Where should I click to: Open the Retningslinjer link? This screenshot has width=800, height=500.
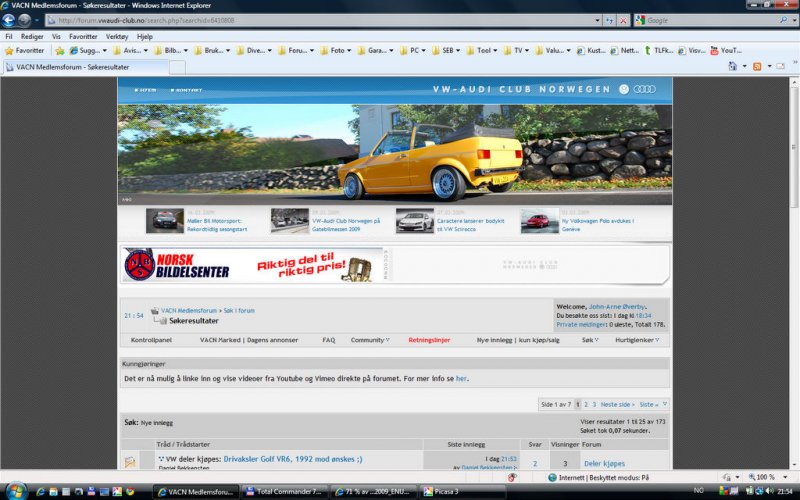click(429, 340)
